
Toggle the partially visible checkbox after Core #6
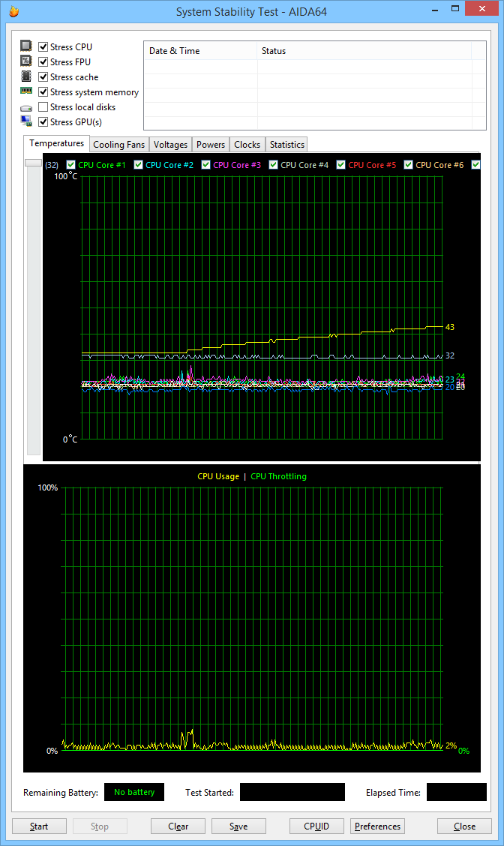(475, 164)
